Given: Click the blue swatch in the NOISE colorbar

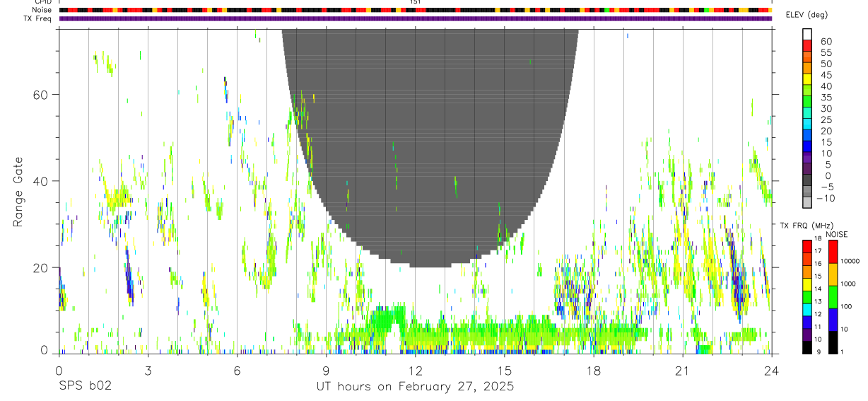Looking at the screenshot, I should 834,320.
